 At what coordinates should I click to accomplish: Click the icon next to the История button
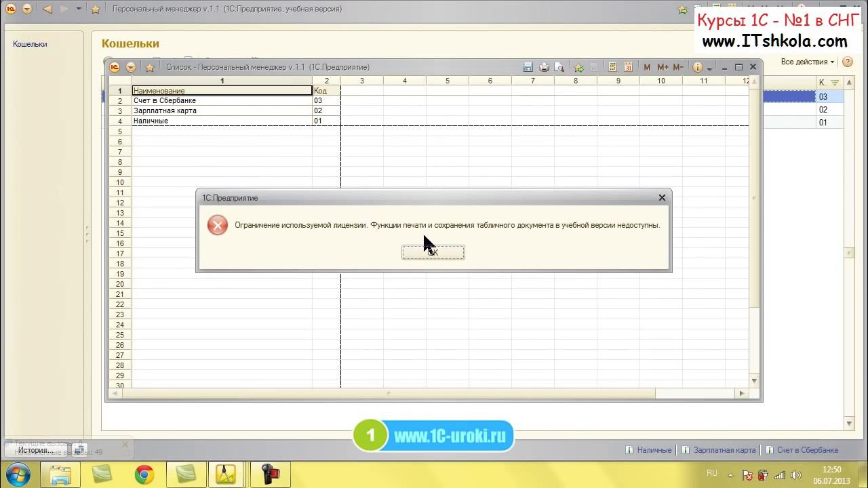pyautogui.click(x=79, y=450)
